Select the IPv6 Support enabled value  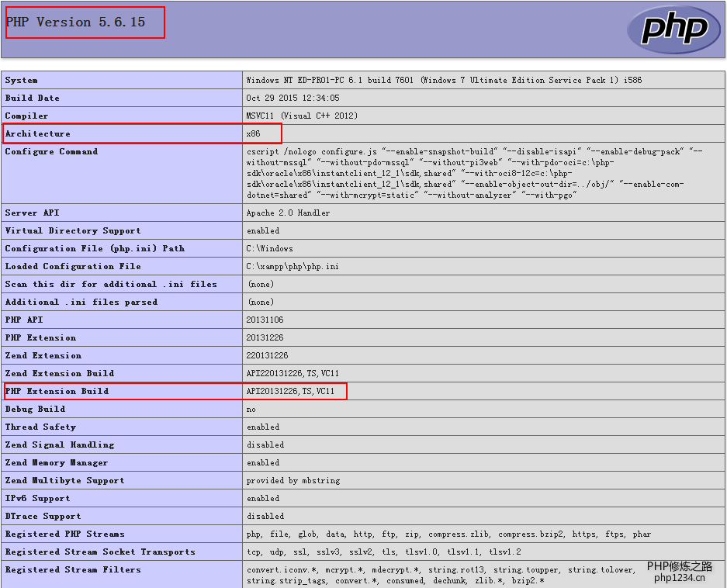[263, 498]
